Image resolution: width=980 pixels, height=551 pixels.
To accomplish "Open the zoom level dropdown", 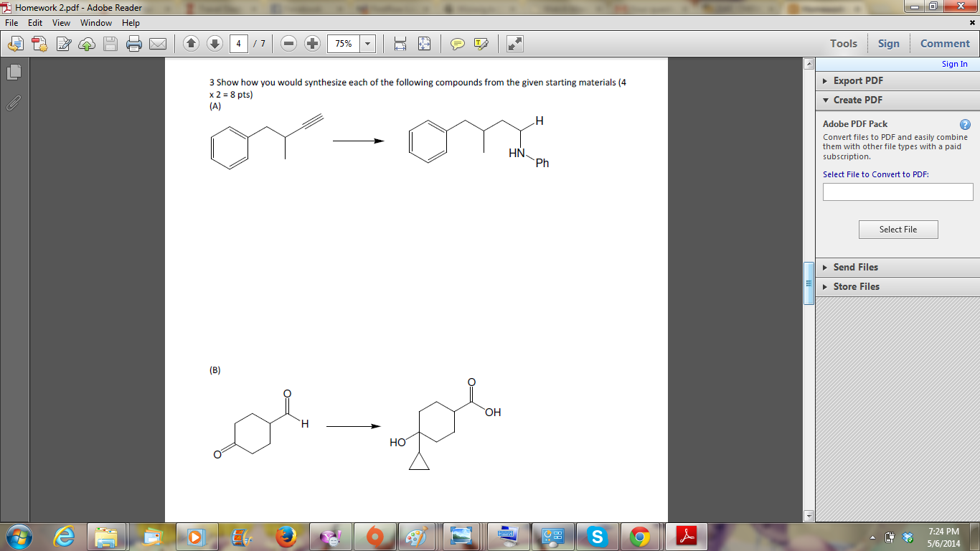I will pos(367,43).
